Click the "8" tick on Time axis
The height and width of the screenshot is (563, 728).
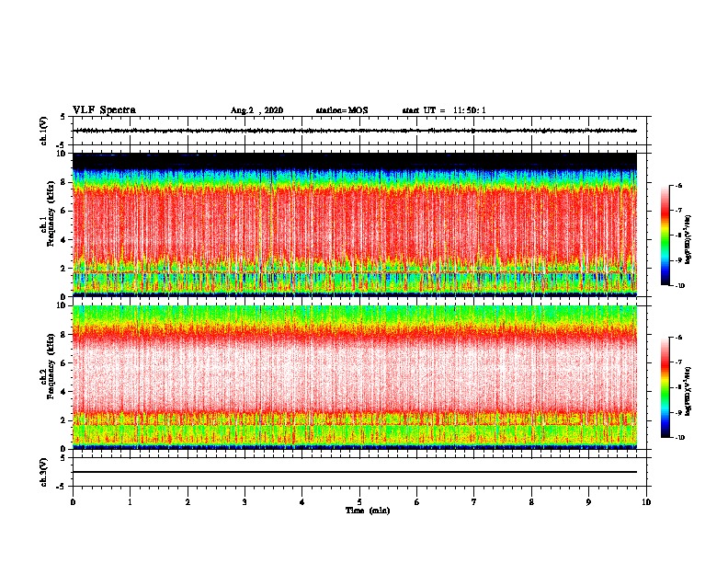tap(531, 501)
